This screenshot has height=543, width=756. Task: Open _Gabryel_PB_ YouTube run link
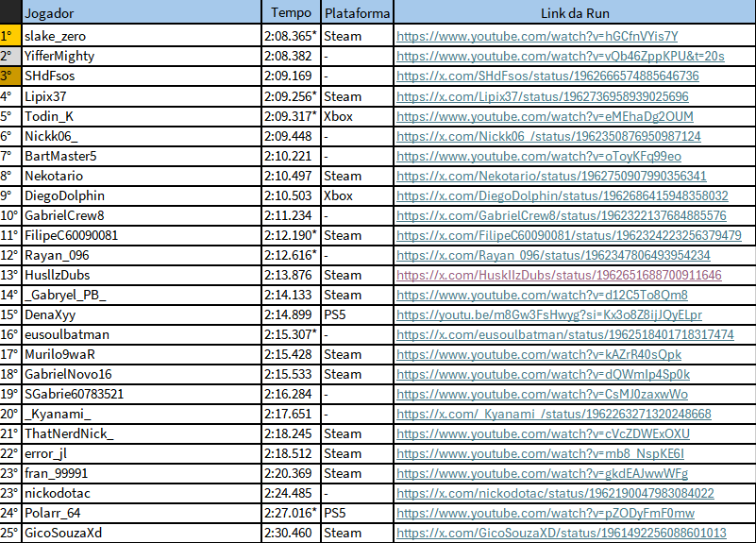pos(542,295)
